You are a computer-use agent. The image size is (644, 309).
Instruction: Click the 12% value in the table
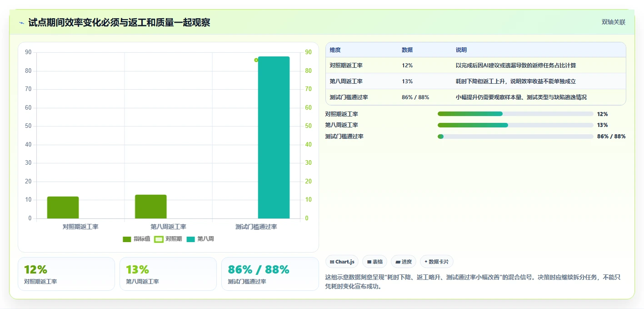point(407,66)
